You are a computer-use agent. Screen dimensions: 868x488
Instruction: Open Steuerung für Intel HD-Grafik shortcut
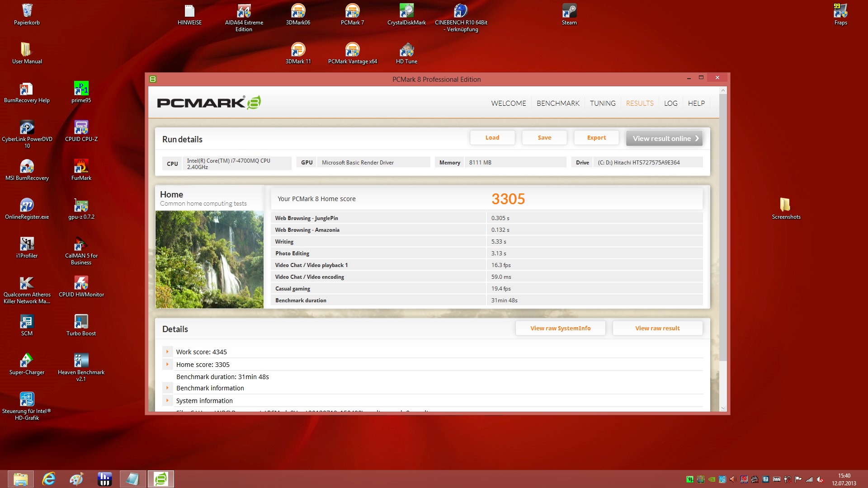[27, 406]
